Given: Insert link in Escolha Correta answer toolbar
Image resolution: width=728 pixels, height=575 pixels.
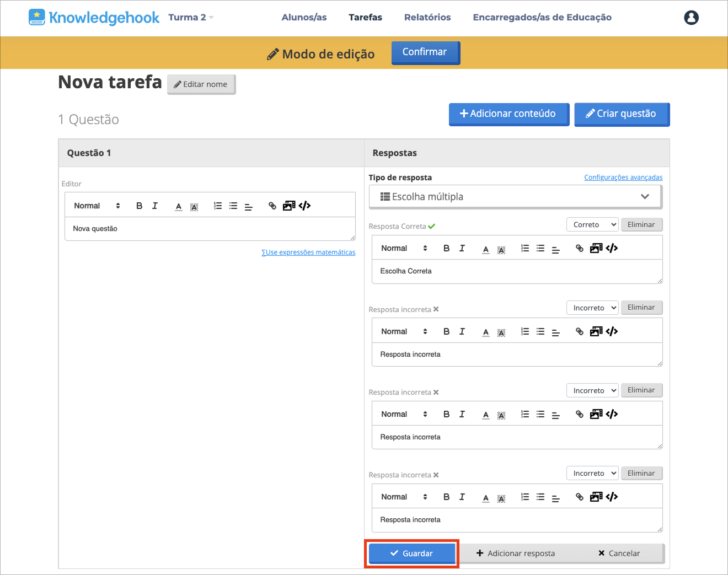Looking at the screenshot, I should click(x=580, y=248).
